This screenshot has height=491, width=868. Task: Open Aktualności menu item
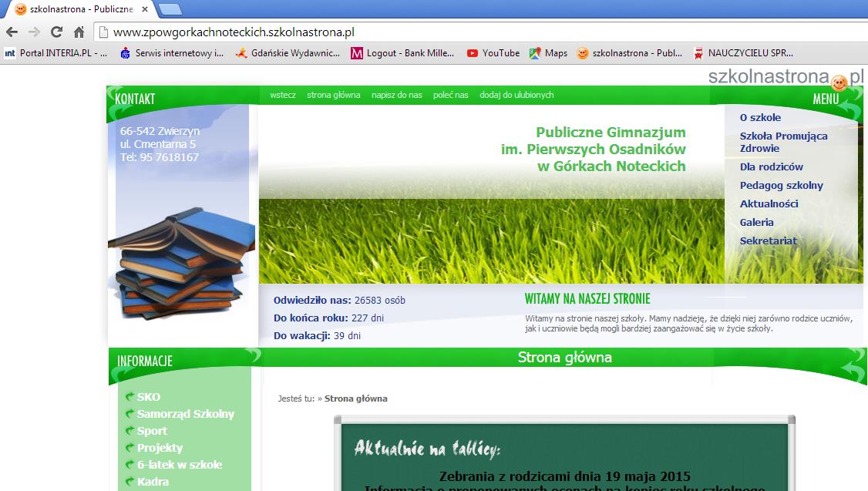tap(769, 203)
